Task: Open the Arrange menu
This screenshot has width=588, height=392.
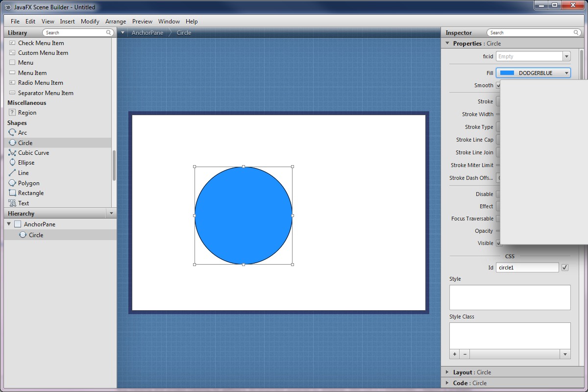Action: [x=116, y=22]
